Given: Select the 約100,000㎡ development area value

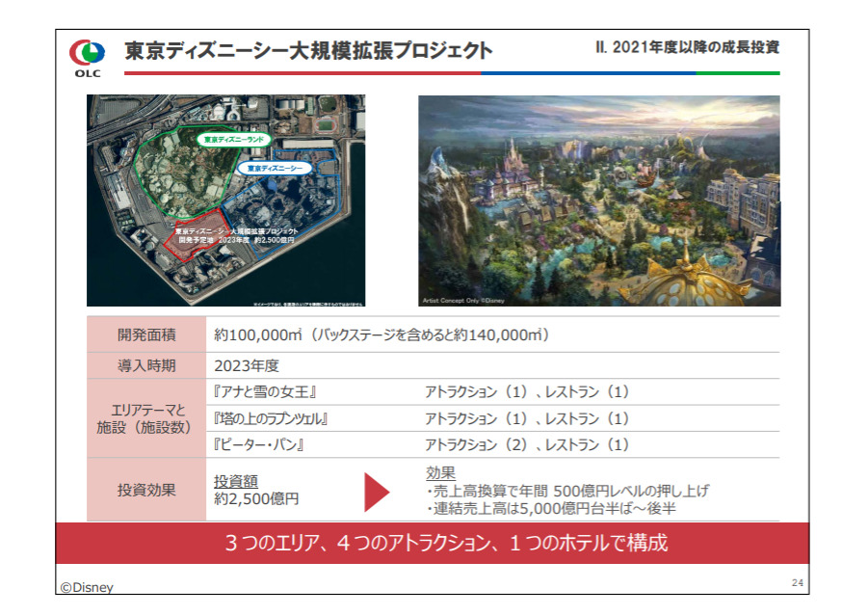Looking at the screenshot, I should [381, 334].
